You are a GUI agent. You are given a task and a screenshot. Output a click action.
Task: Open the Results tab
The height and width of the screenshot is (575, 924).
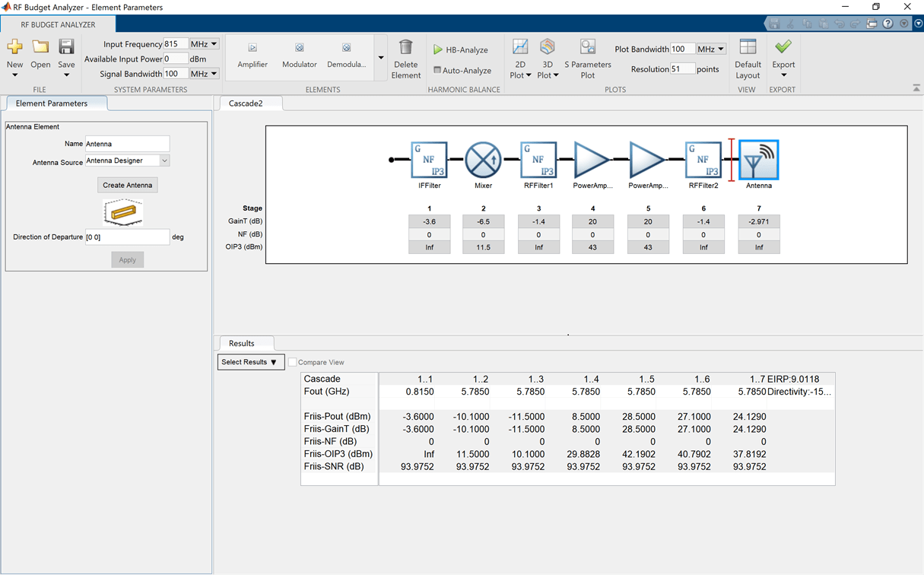point(242,343)
